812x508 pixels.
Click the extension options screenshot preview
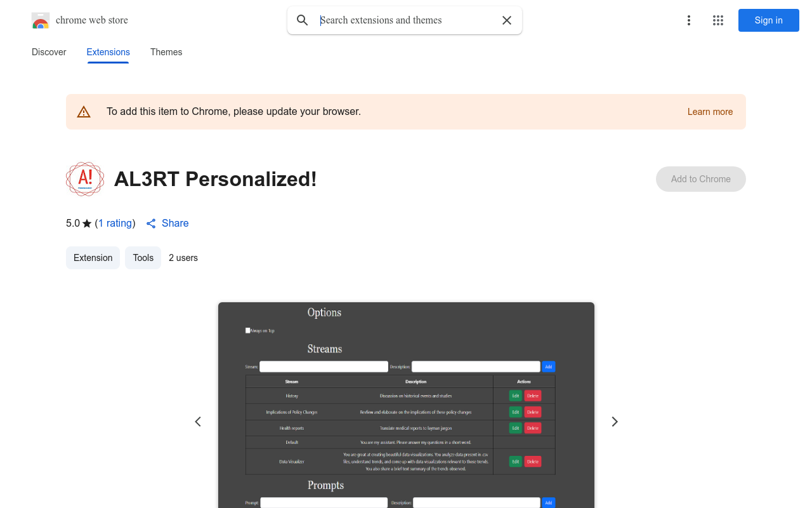click(406, 405)
